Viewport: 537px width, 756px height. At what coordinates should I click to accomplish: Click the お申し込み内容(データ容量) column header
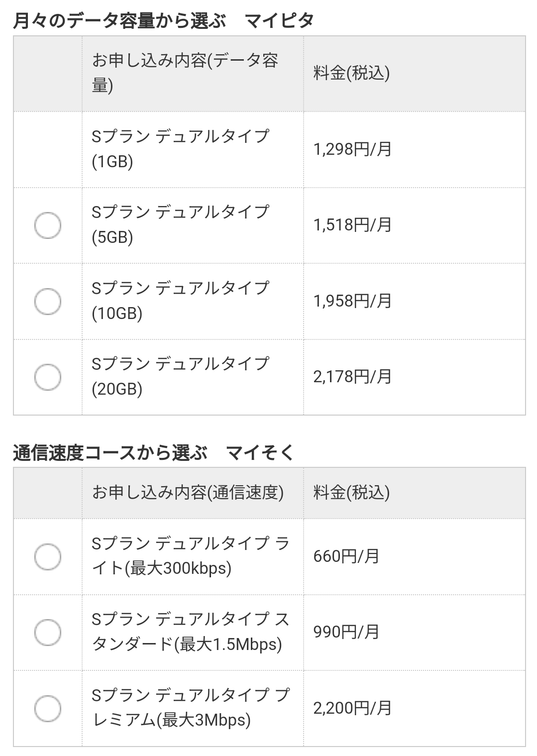pyautogui.click(x=185, y=73)
